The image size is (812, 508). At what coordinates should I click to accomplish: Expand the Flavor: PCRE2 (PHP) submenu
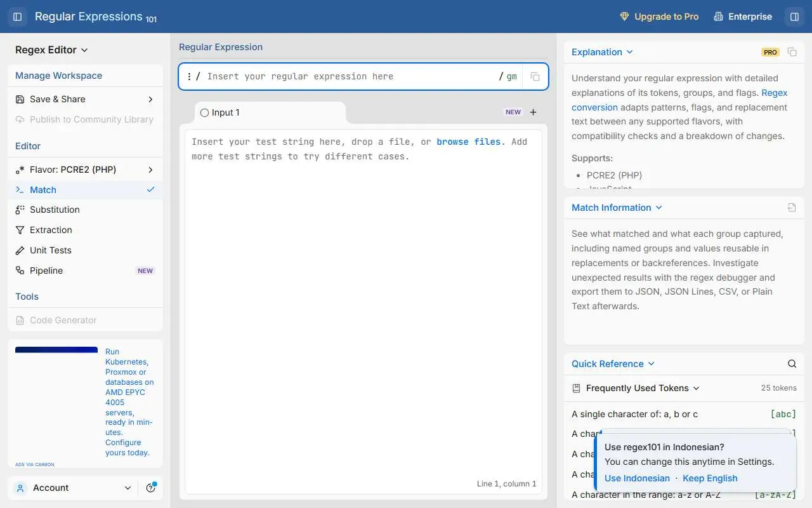[x=85, y=170]
